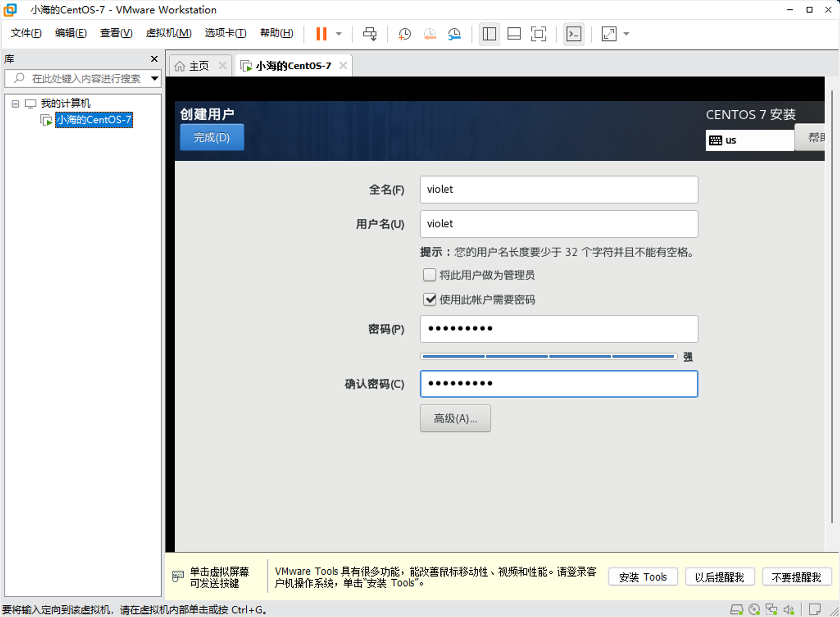Click the network adapter status icon
The width and height of the screenshot is (840, 617).
click(x=771, y=610)
